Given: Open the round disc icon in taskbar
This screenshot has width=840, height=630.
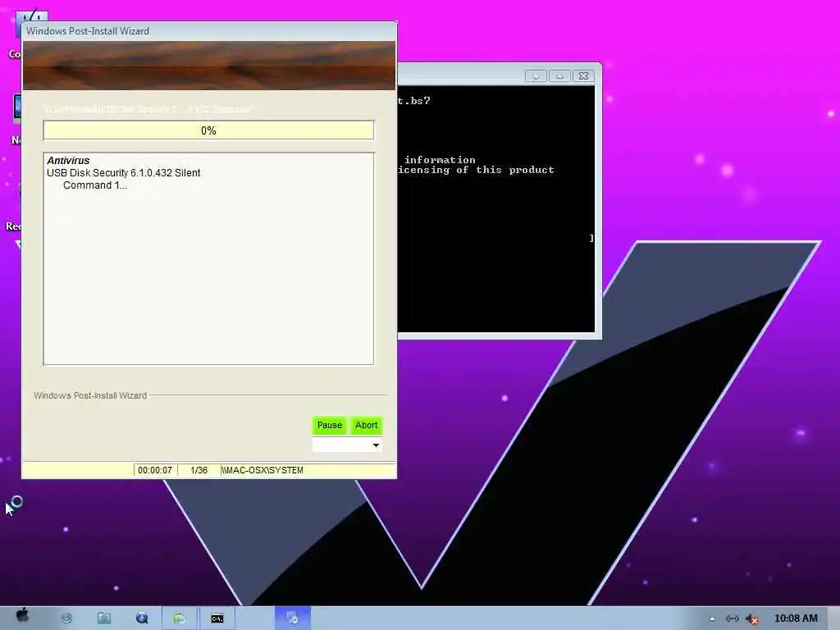Looking at the screenshot, I should [x=66, y=619].
